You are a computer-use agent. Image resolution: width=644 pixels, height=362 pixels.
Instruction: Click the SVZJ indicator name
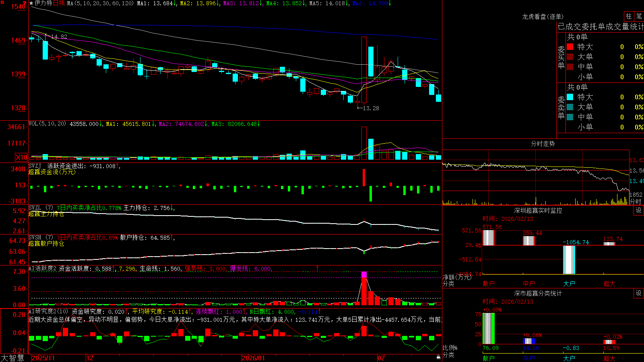point(35,166)
